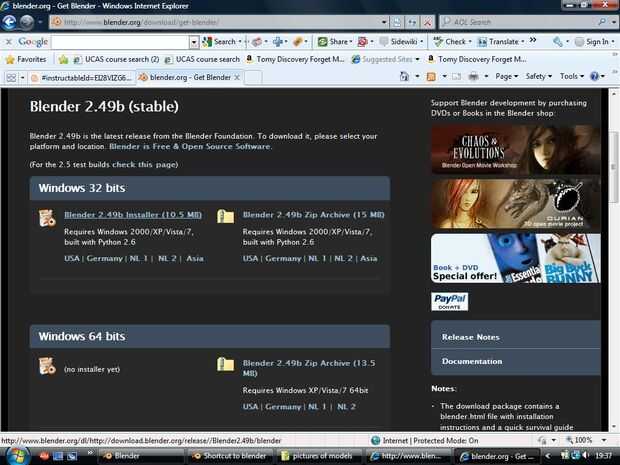Click the 'check this page' link
The height and width of the screenshot is (465, 620).
145,164
